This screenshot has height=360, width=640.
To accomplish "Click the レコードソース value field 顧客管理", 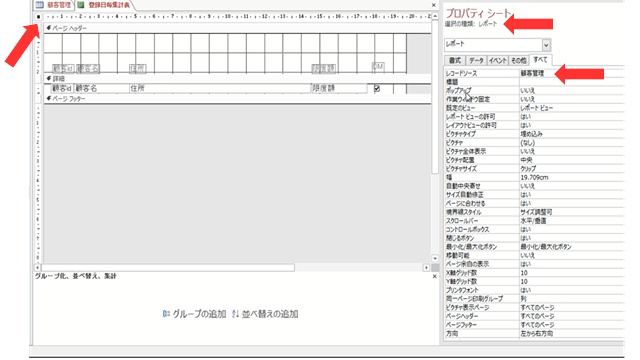I will pos(571,73).
